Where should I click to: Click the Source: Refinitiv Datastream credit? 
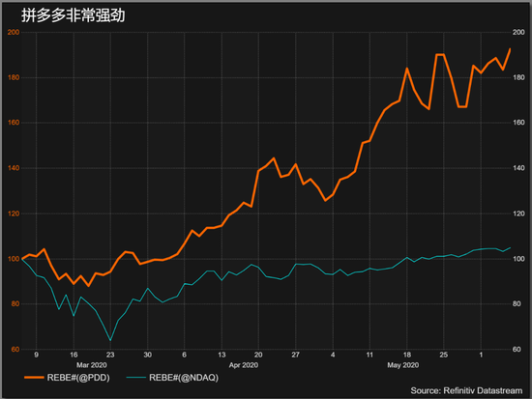tap(466, 390)
